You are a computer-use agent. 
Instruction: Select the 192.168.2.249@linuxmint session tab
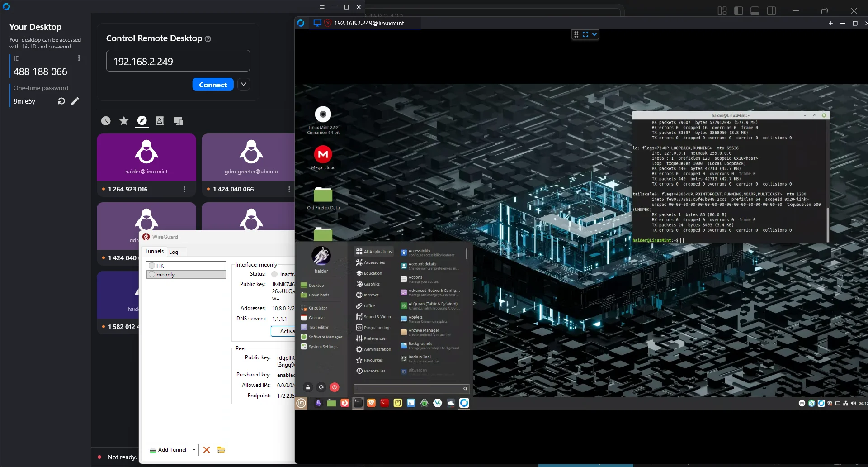364,23
